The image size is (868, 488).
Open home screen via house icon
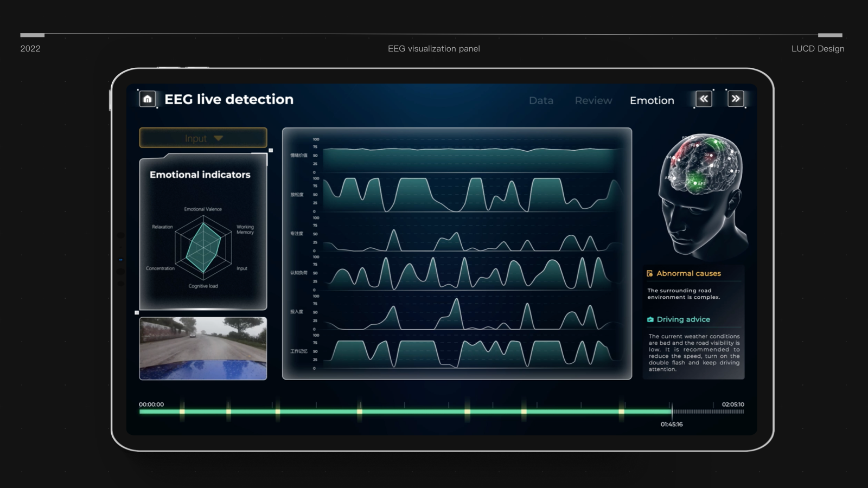[x=147, y=99]
